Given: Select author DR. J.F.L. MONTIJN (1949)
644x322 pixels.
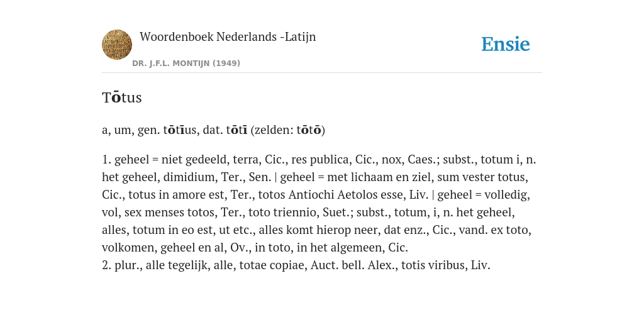Looking at the screenshot, I should tap(186, 64).
